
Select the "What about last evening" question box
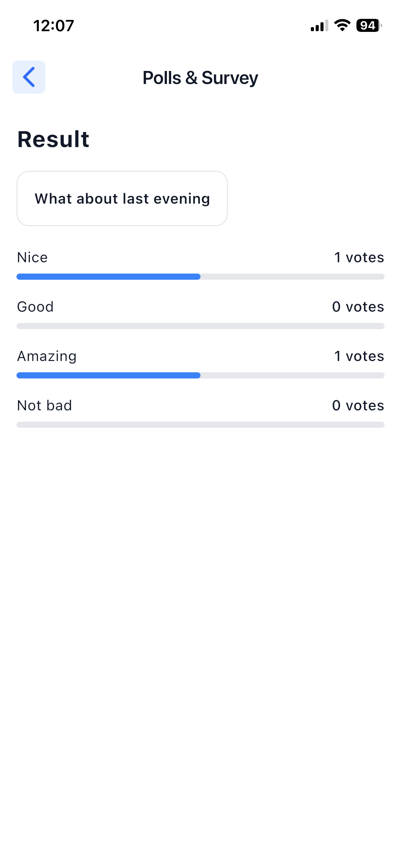pos(122,198)
